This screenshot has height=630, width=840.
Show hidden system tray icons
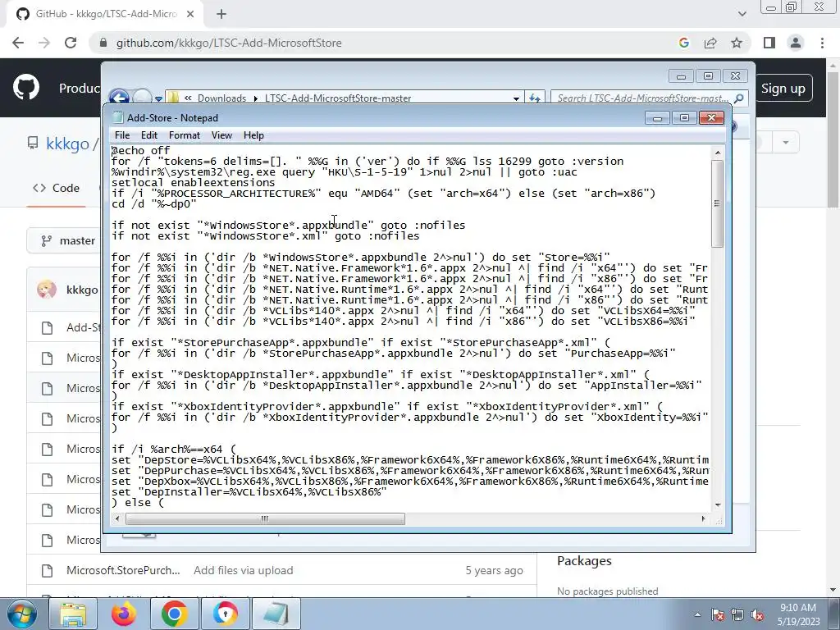tap(697, 614)
